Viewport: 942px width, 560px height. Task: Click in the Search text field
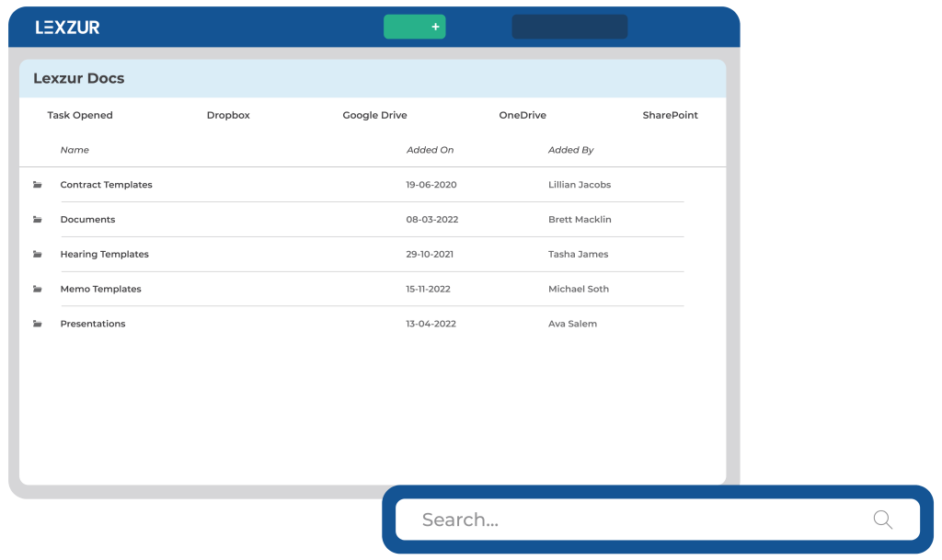635,520
